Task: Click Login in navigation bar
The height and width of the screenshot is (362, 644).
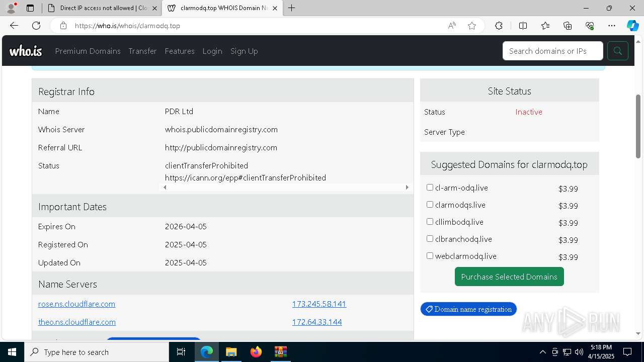Action: click(x=212, y=51)
